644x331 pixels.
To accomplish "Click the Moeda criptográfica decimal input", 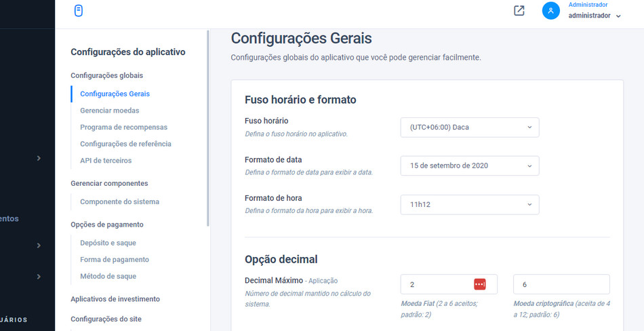I will click(x=561, y=284).
